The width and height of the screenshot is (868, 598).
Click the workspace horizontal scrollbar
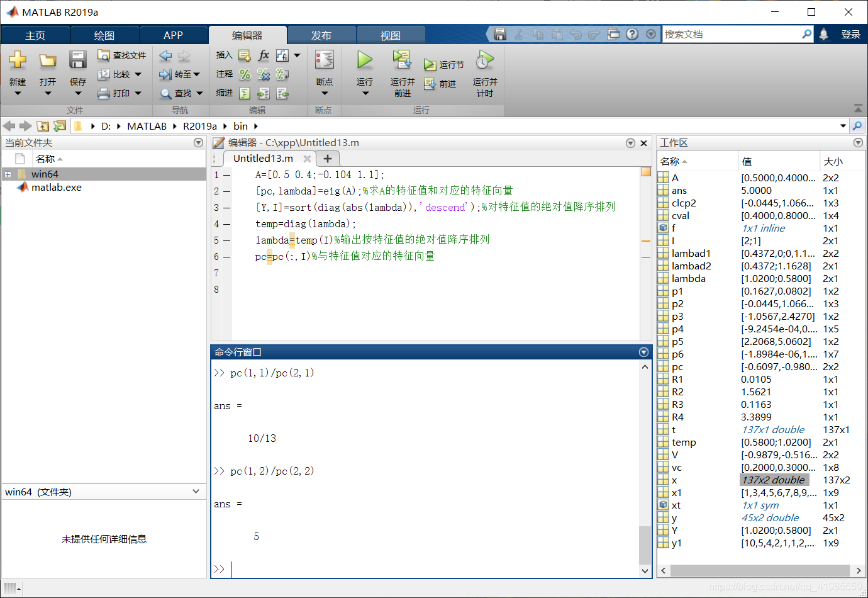coord(761,570)
